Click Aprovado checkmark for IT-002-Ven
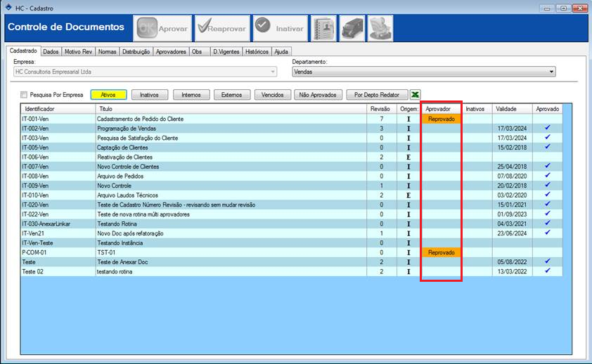This screenshot has width=592, height=364. click(548, 127)
